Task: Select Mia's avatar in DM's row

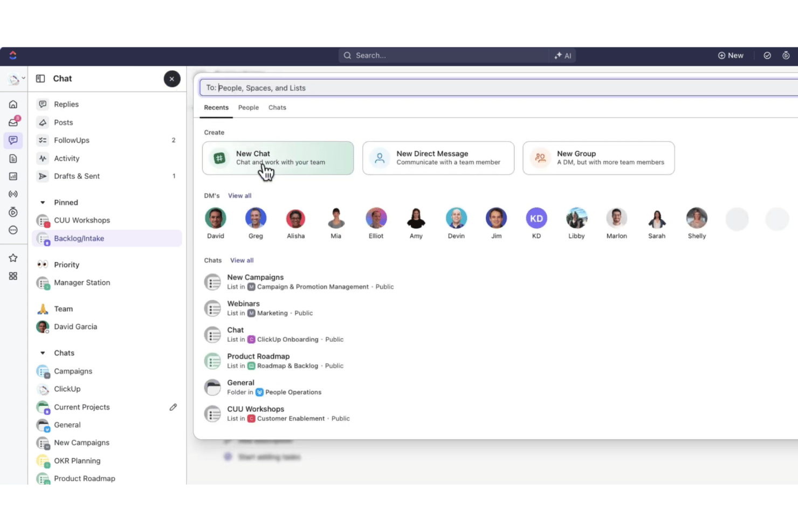Action: 336,218
